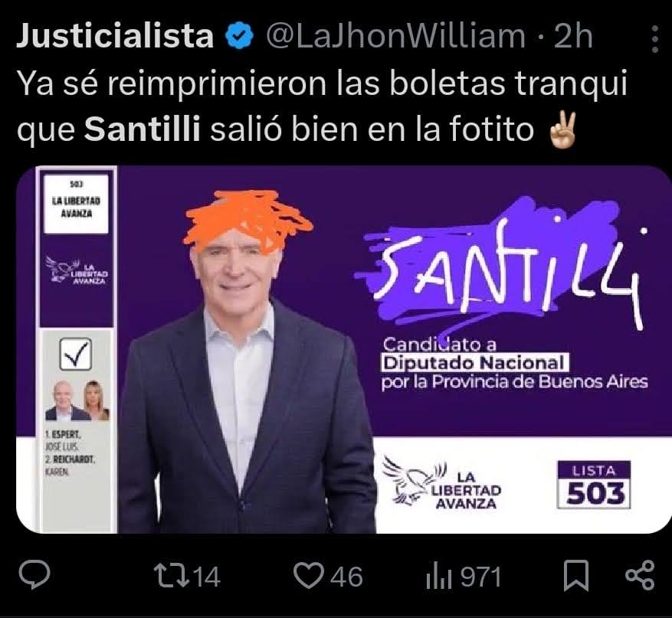Open the three-dot more options menu
672x618 pixels.
(x=654, y=39)
